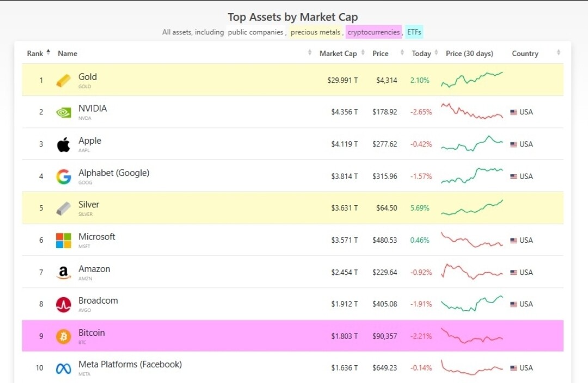588x383 pixels.
Task: Click the Gold bar icon
Action: pyautogui.click(x=63, y=81)
